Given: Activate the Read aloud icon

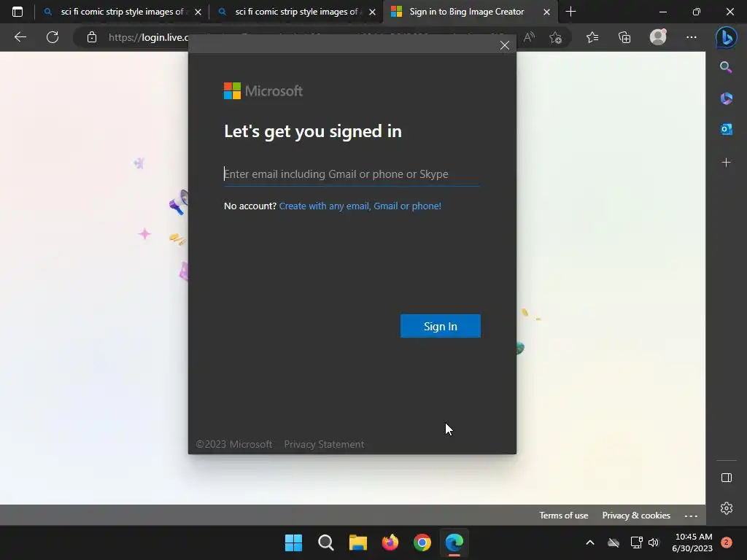Looking at the screenshot, I should pos(529,37).
